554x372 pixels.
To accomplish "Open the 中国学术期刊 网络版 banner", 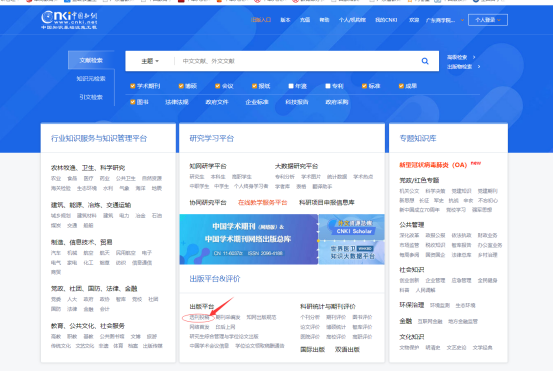I will 249,239.
